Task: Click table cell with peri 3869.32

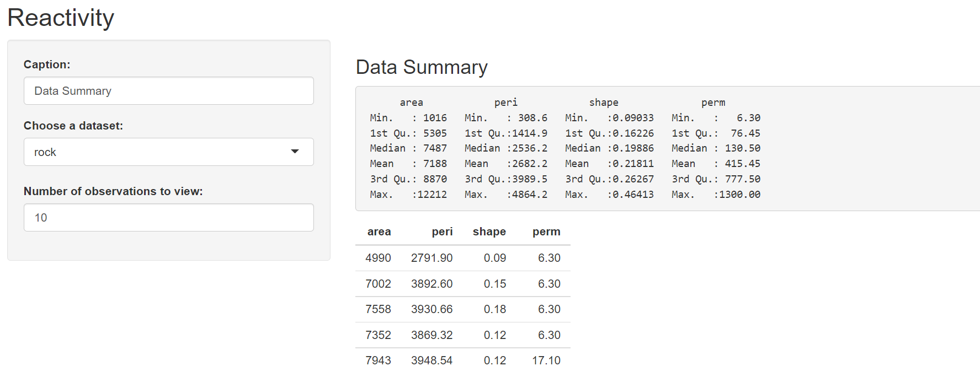Action: (432, 335)
